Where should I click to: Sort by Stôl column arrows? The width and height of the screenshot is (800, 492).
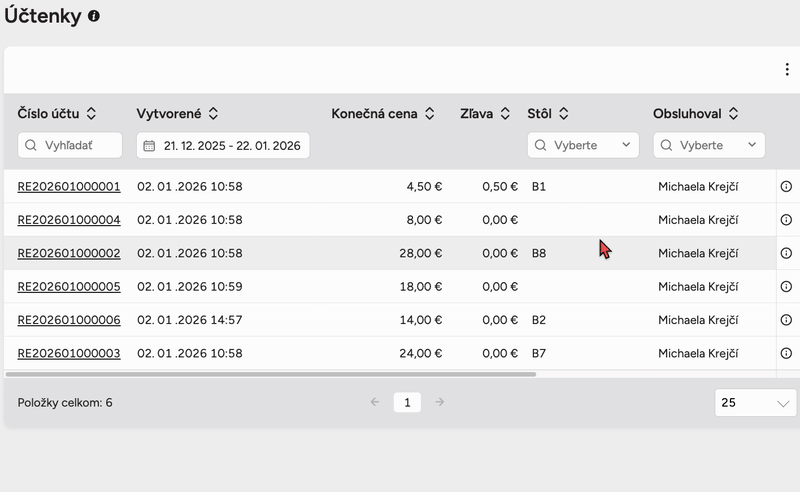[x=563, y=114]
